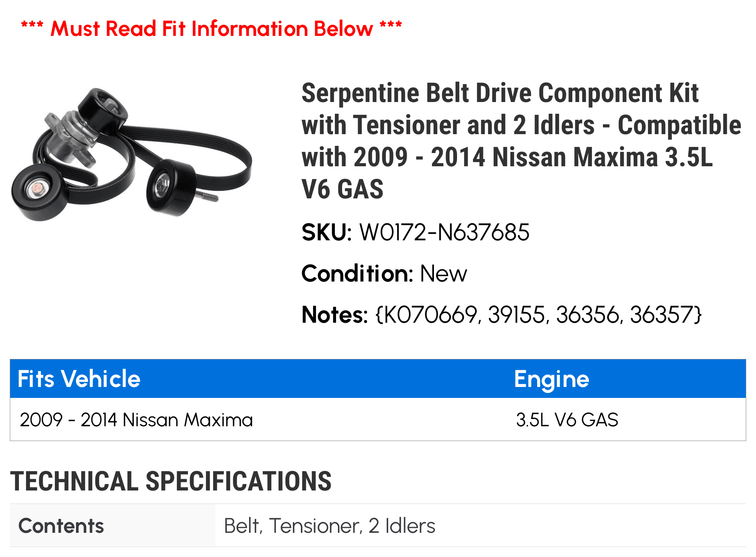
Task: Click part number 36357 in Notes
Action: pos(662,314)
